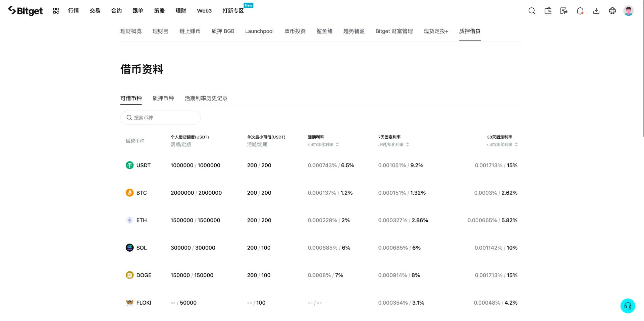Open the 理财 menu
The width and height of the screenshot is (644, 321).
point(181,11)
